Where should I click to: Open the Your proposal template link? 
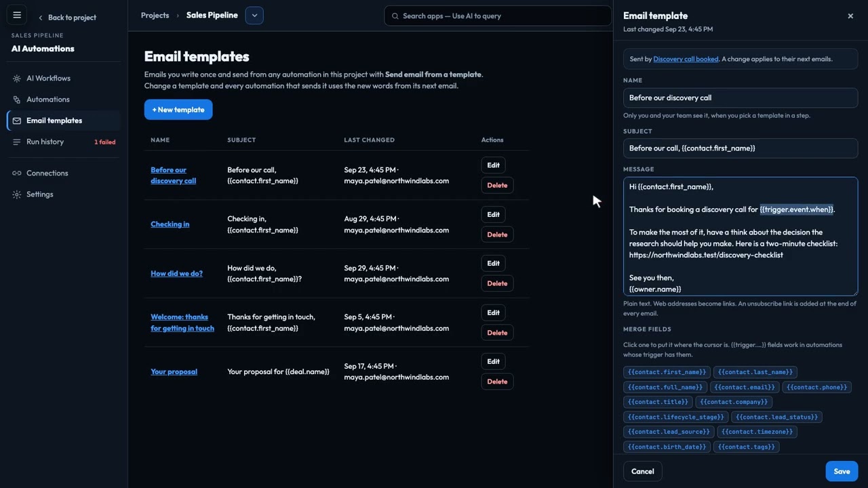(x=174, y=372)
